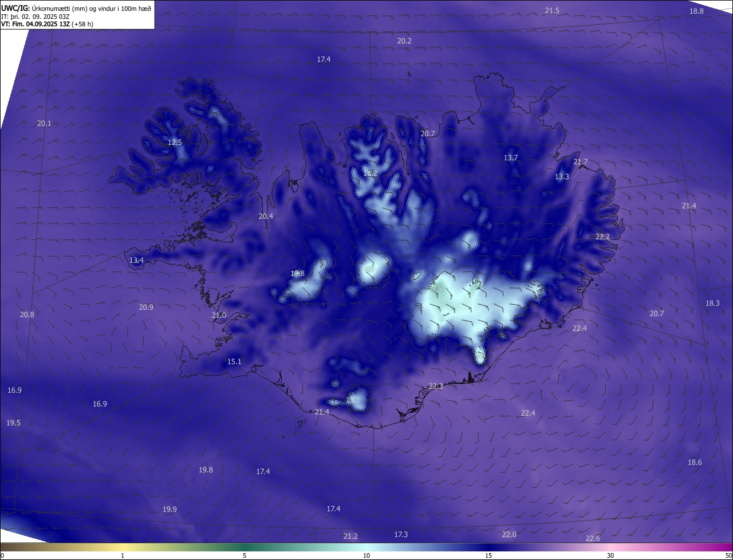Click the 21.7 value label
Screen dimensions: 733x560
tap(581, 163)
